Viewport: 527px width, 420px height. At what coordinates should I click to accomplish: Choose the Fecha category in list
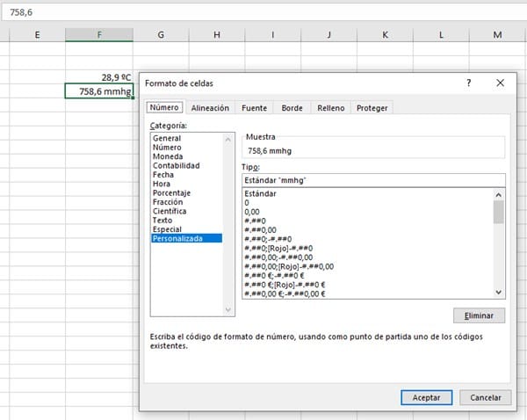163,175
